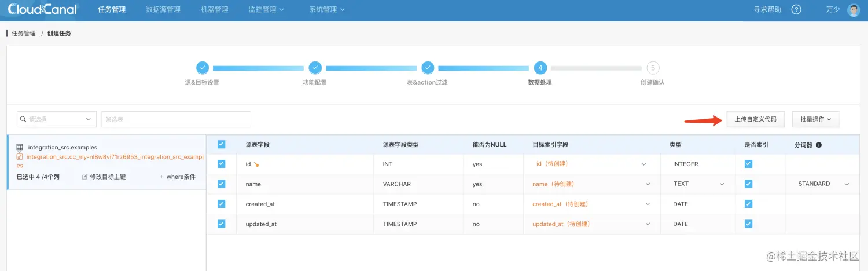868x271 pixels.
Task: Click step 4 data processing circle
Action: pyautogui.click(x=540, y=68)
